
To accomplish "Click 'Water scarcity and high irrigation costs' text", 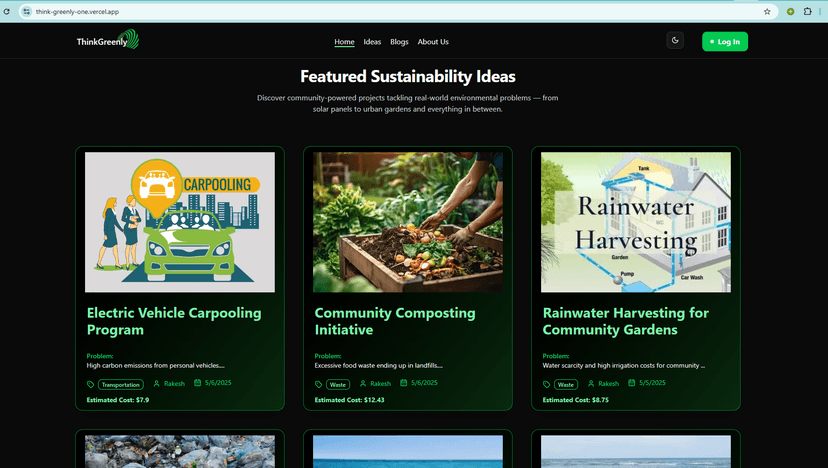I will (x=624, y=366).
